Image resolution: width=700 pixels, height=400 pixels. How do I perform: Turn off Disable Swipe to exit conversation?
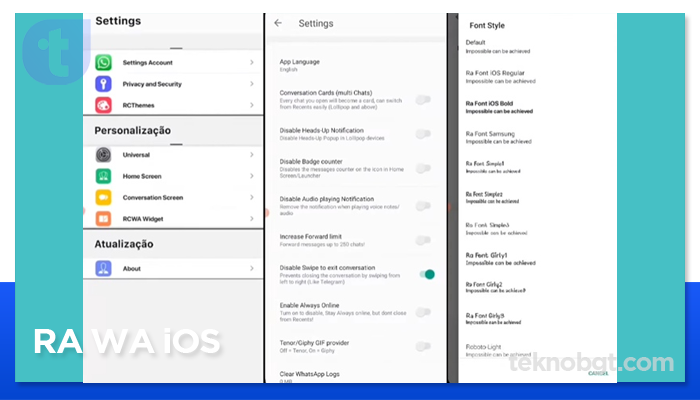click(427, 274)
